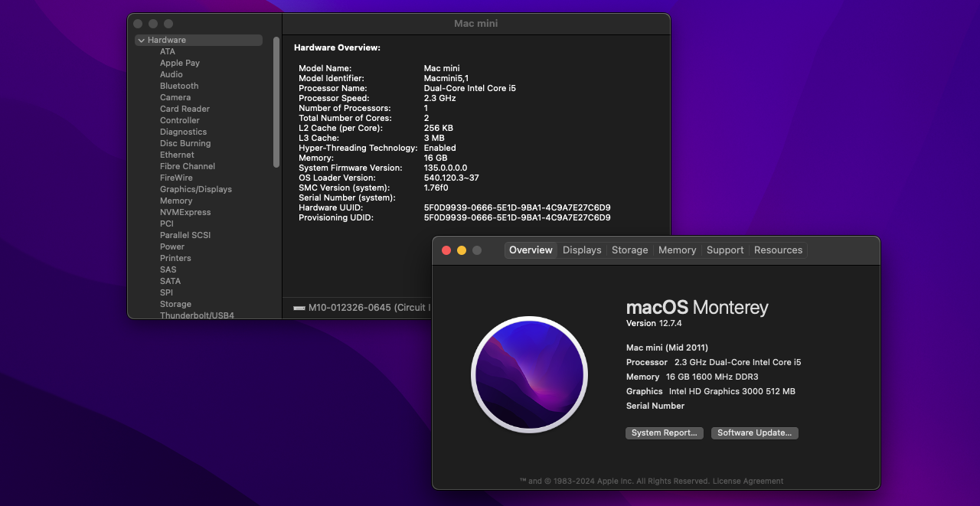Select Thunderbolt/USB4 in sidebar

point(197,315)
